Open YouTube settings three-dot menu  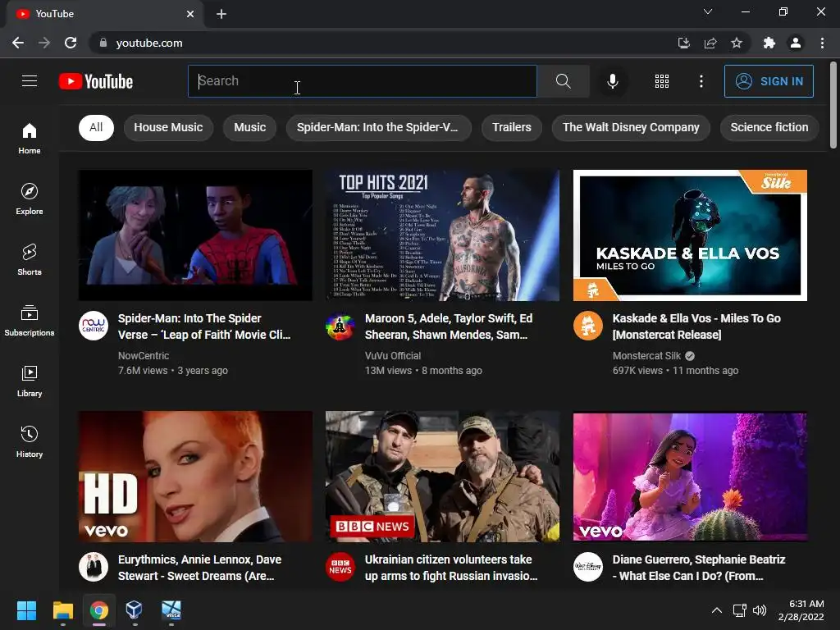click(x=701, y=81)
